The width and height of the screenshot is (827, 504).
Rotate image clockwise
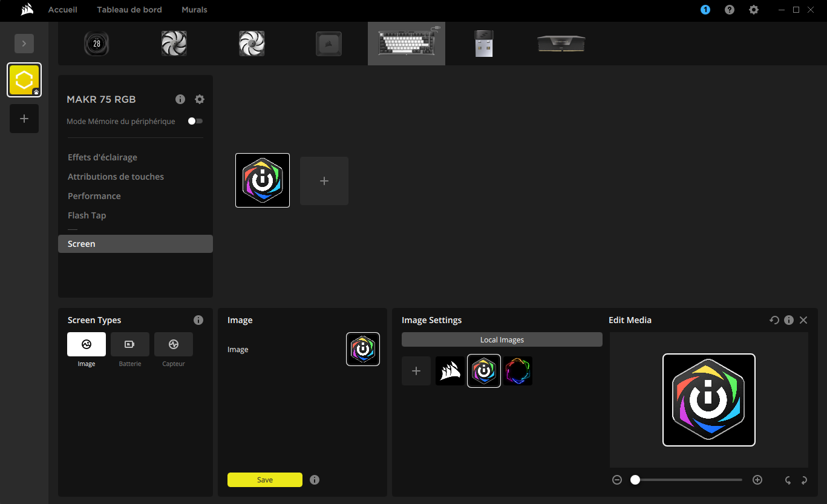click(x=804, y=480)
